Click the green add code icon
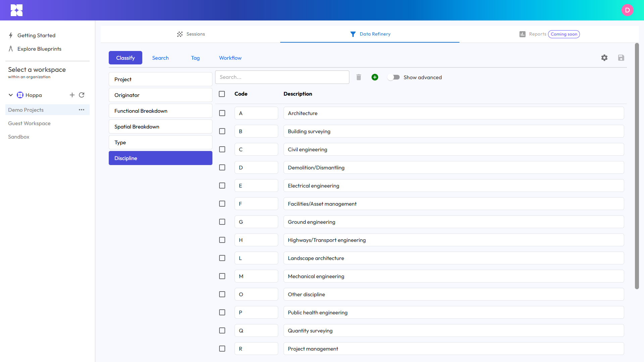 coord(375,77)
